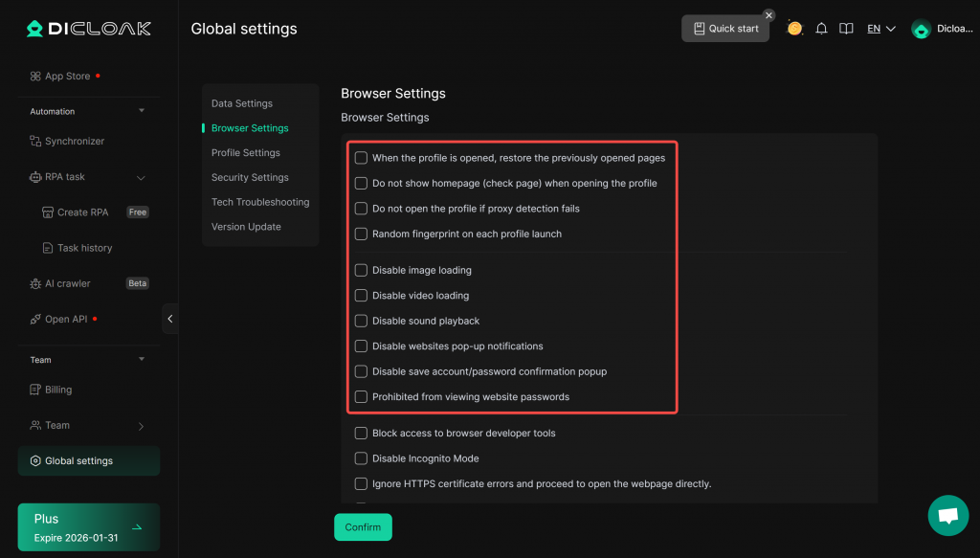Click the user profile avatar
This screenshot has height=558, width=980.
[921, 30]
